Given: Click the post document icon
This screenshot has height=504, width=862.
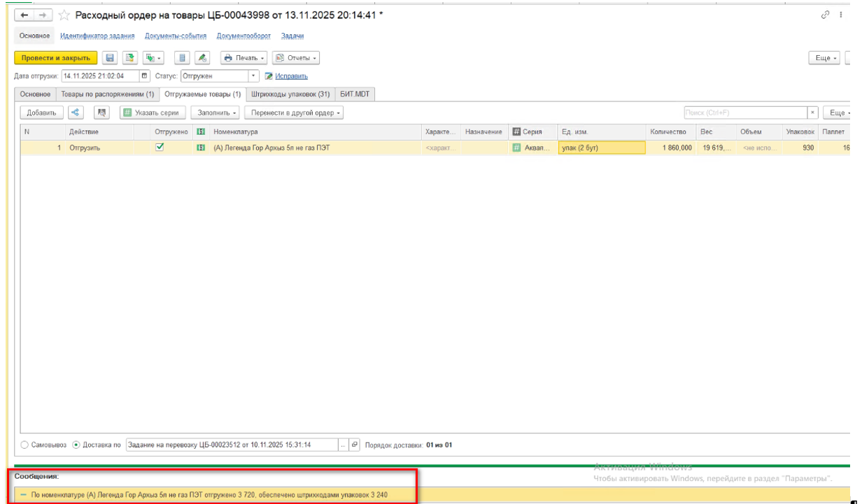Looking at the screenshot, I should pyautogui.click(x=129, y=58).
